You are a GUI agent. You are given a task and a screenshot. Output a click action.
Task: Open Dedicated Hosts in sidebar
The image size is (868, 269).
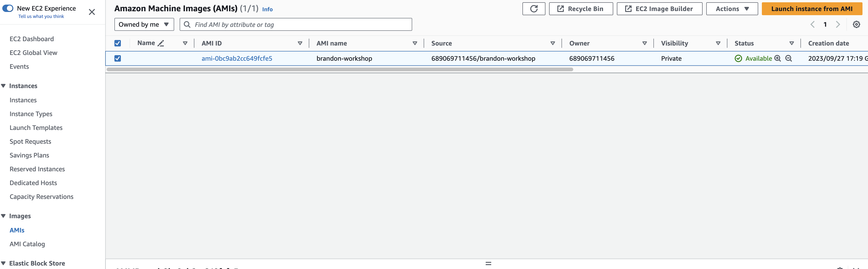pyautogui.click(x=33, y=183)
